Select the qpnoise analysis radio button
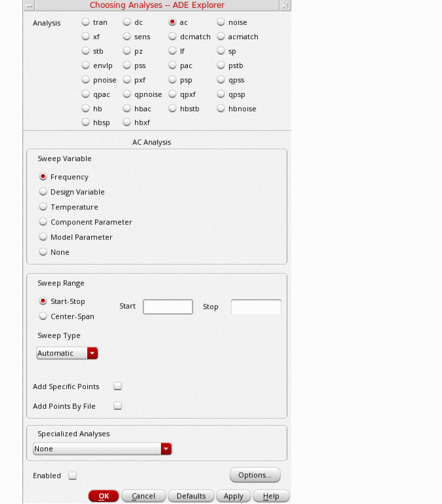Viewport: 442px width, 504px height. tap(127, 94)
